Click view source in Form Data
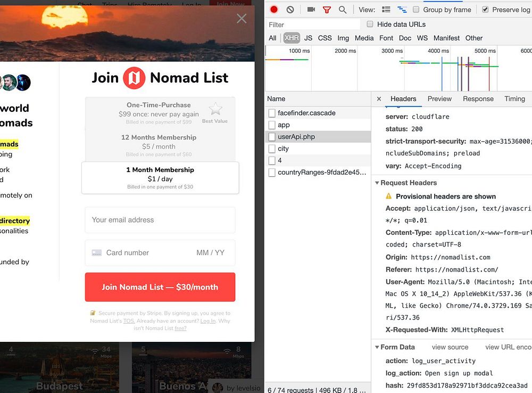 (450, 347)
